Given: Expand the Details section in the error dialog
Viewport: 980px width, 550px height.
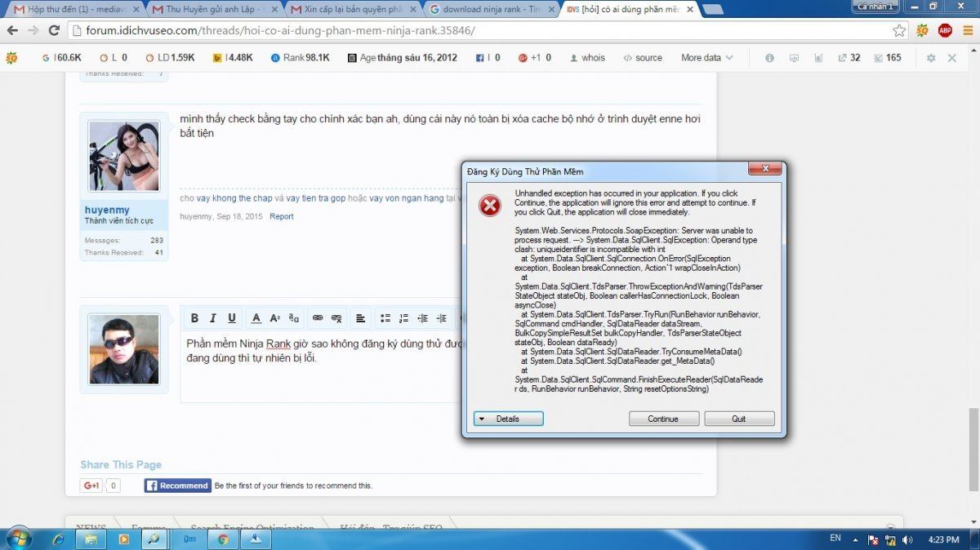Looking at the screenshot, I should (508, 419).
